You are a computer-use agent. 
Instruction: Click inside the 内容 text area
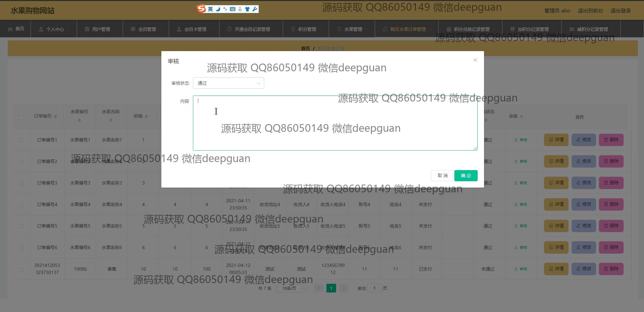click(335, 123)
